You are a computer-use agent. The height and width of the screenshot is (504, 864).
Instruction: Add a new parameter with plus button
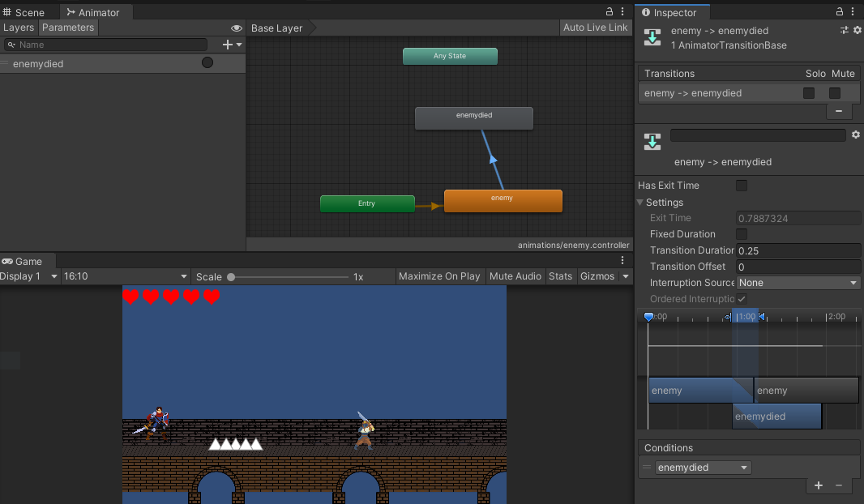[x=228, y=45]
